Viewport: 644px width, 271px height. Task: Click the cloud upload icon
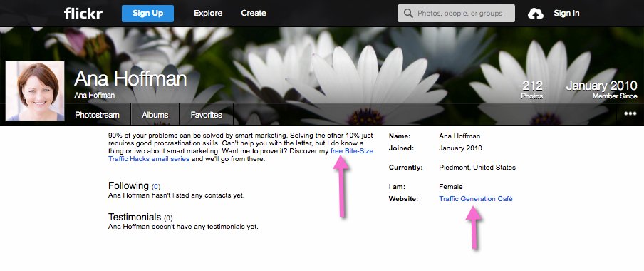[536, 14]
